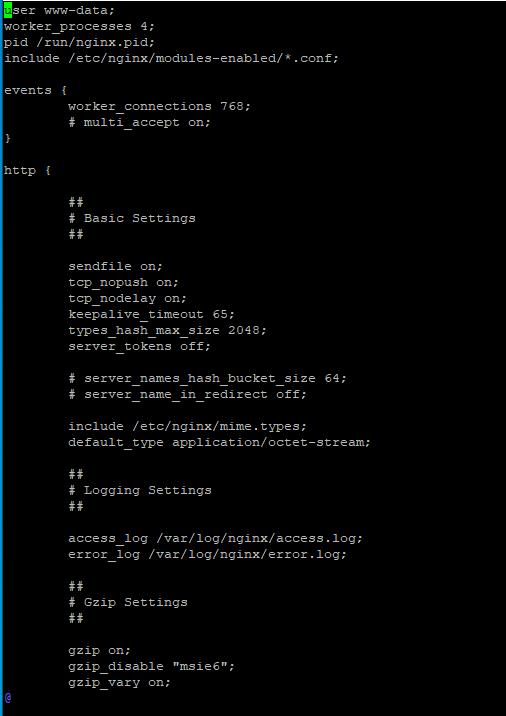Click the server_names_hash_bucket_size comment line
The height and width of the screenshot is (716, 506).
click(x=208, y=378)
